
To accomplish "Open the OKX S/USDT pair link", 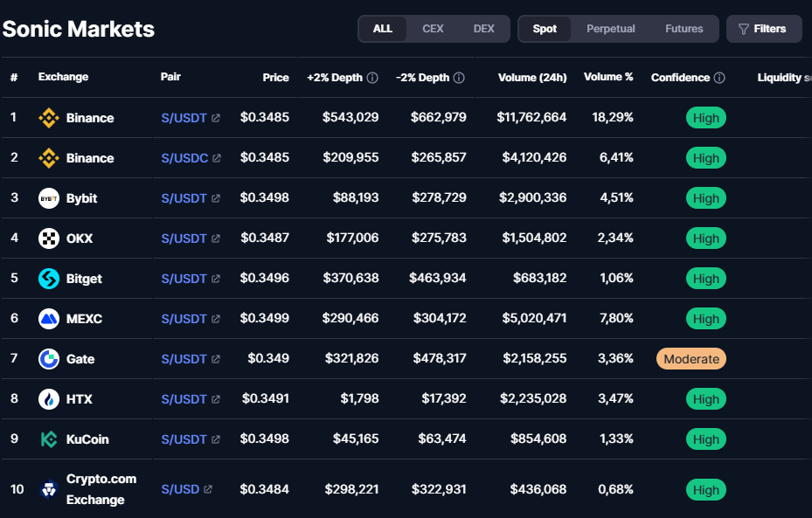I will 184,238.
